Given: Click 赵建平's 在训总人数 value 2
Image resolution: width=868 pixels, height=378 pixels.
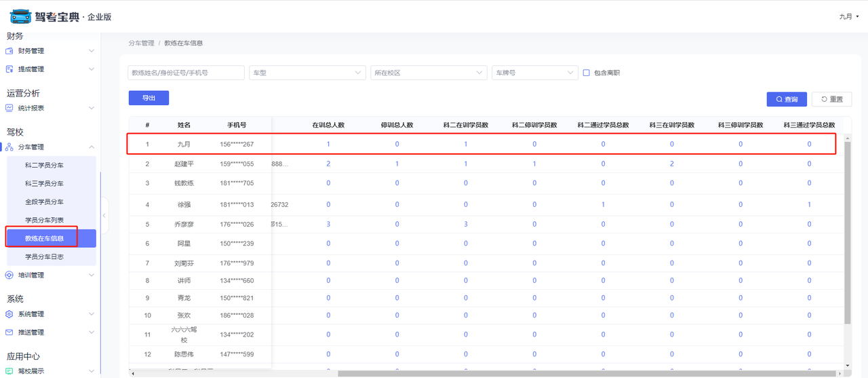Looking at the screenshot, I should pyautogui.click(x=328, y=164).
